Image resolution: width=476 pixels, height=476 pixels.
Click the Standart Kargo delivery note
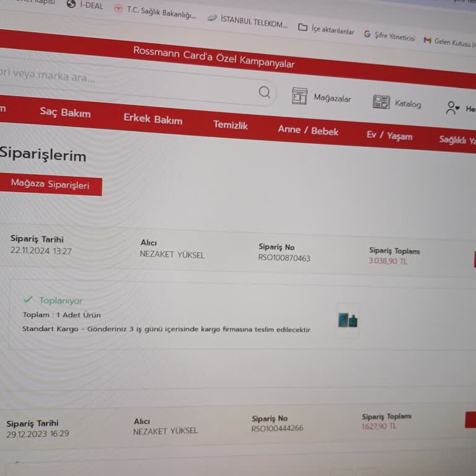pyautogui.click(x=167, y=329)
